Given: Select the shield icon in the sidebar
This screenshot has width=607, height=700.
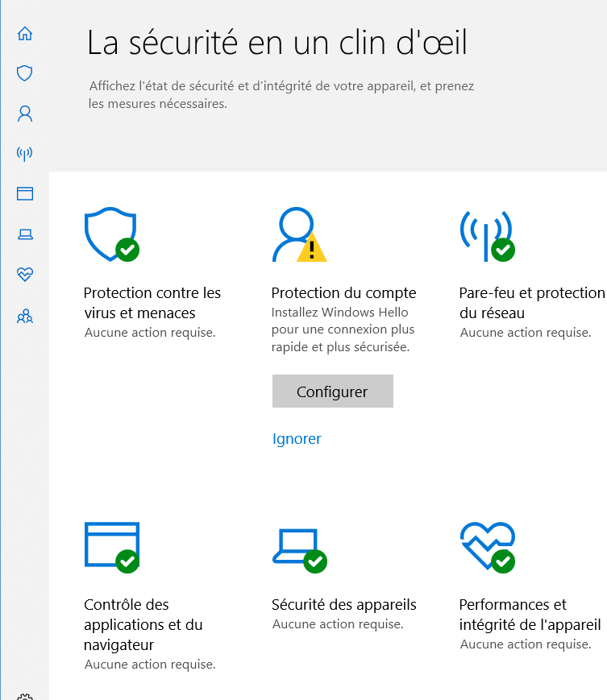Looking at the screenshot, I should [x=25, y=73].
